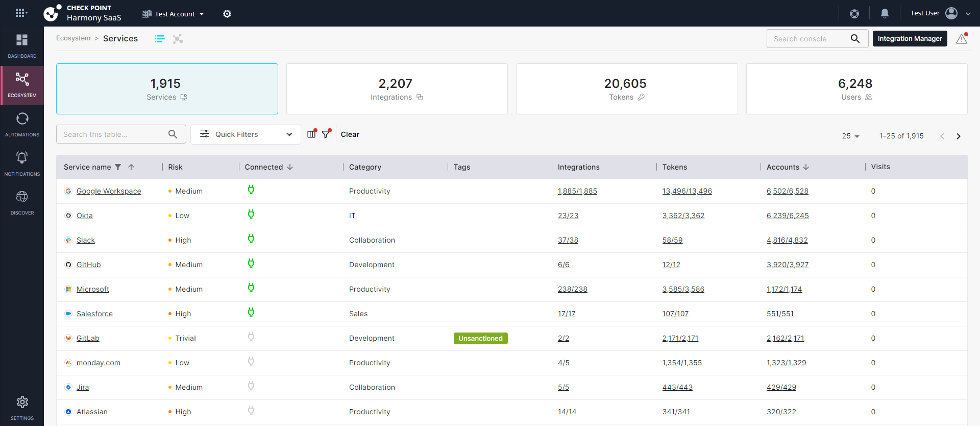
Task: Click the Check Point Harmony SaaS logo
Action: tap(82, 13)
